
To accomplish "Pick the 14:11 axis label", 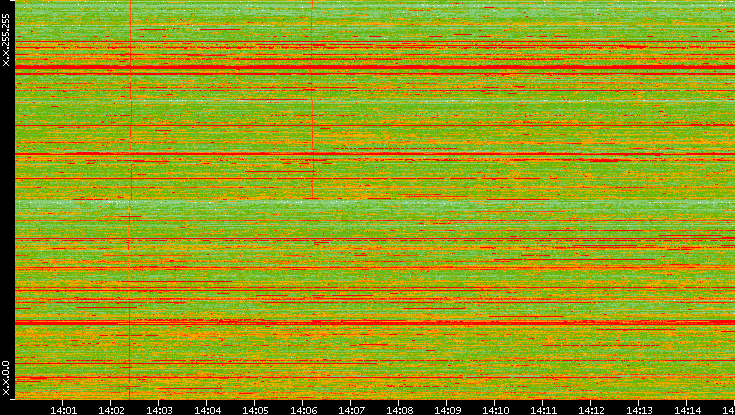I will point(543,411).
